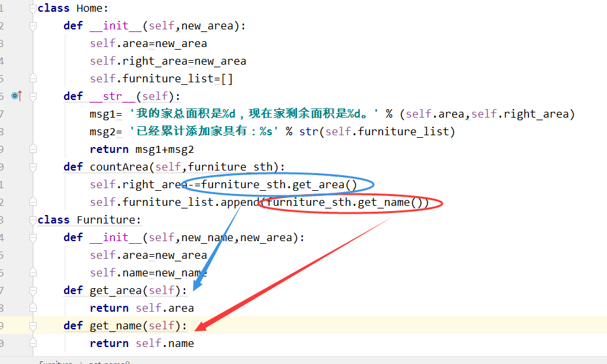Click 'self.right_area=new_area' assignment line
The height and width of the screenshot is (364, 607).
168,61
